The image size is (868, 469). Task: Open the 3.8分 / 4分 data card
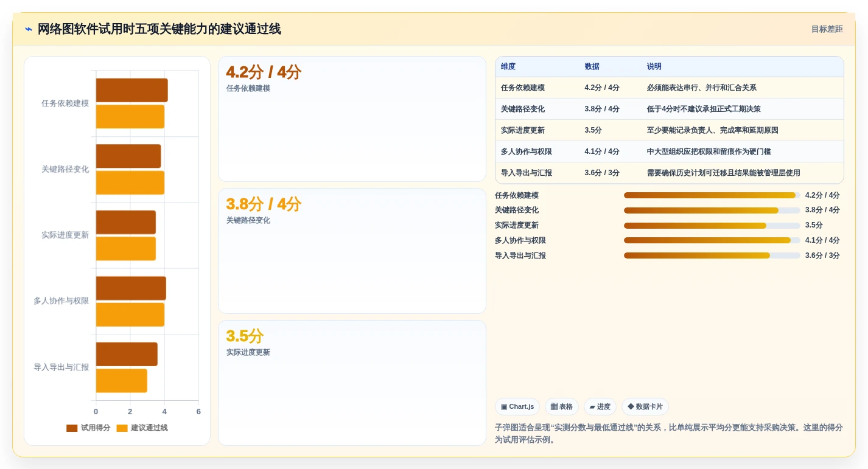coord(352,251)
